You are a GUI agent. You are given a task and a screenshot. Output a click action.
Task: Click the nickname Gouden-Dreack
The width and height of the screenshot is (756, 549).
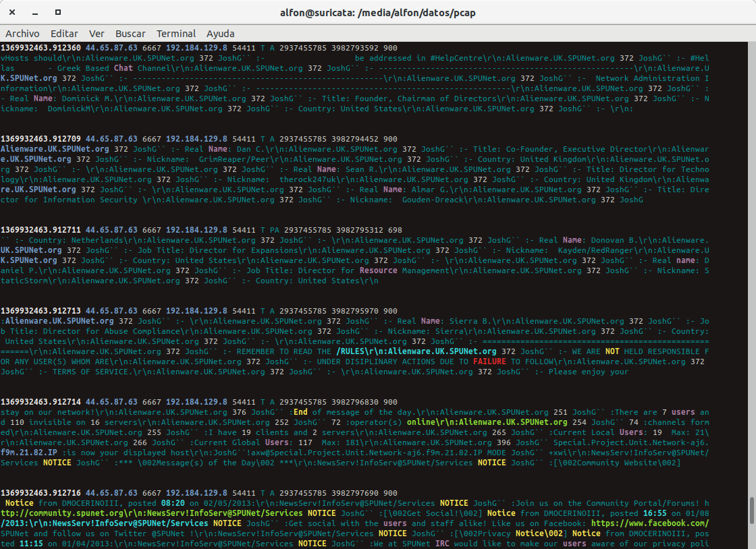(433, 200)
